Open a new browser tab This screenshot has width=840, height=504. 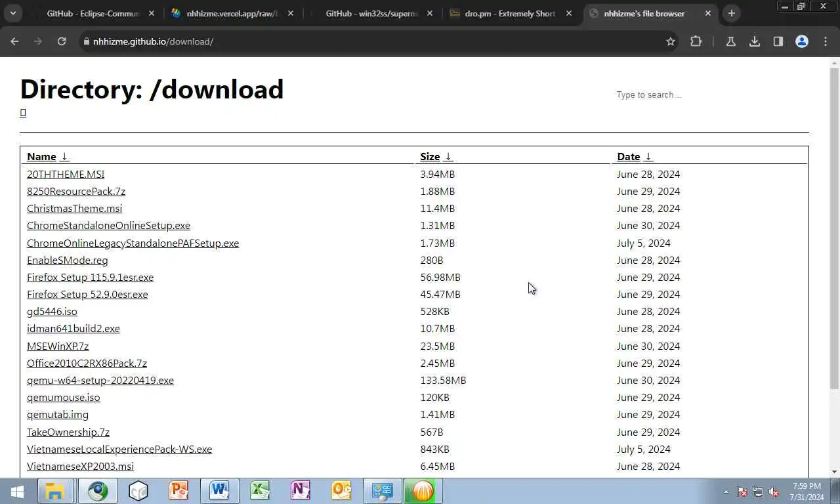click(731, 13)
